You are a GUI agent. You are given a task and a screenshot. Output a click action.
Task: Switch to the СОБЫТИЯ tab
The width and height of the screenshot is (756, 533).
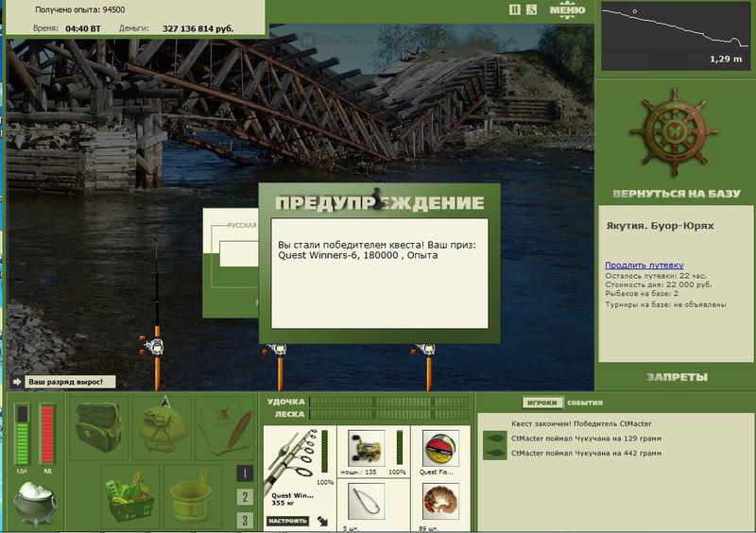pyautogui.click(x=584, y=403)
